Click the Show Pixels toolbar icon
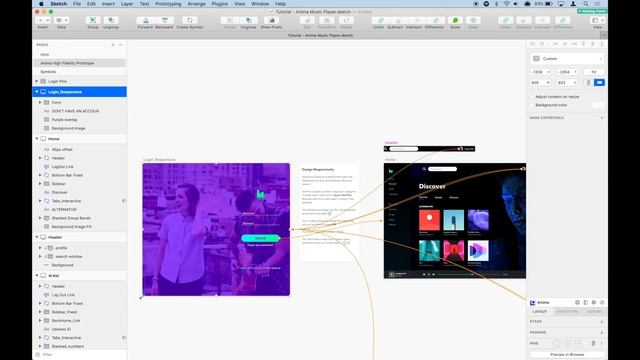Viewport: 640px width, 360px height. tap(271, 20)
